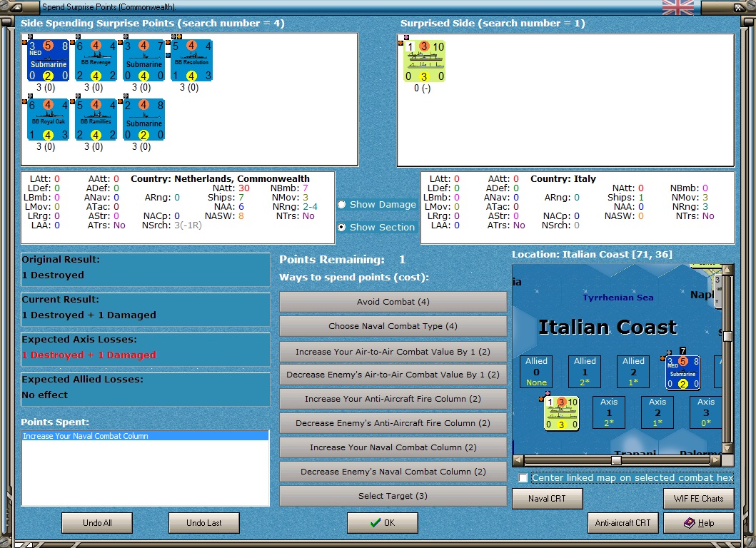Increase Your Anti-Aircraft Fire Column
The height and width of the screenshot is (548, 756).
393,399
